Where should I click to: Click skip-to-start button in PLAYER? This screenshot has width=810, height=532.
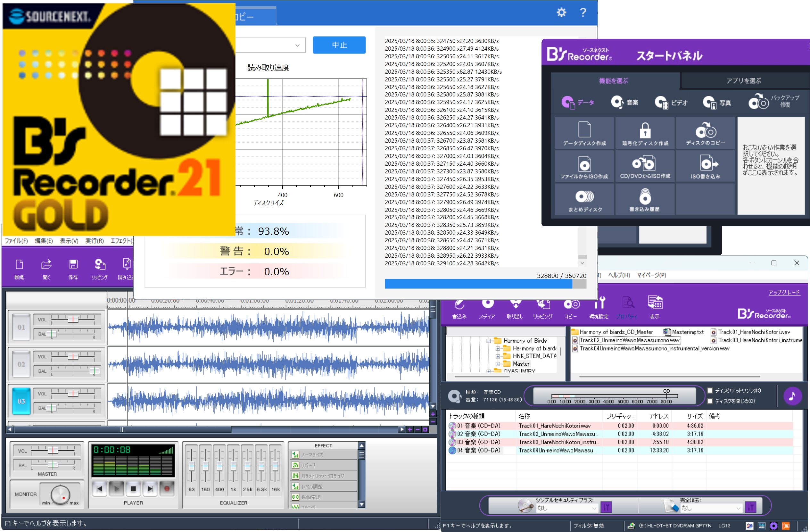coord(99,489)
